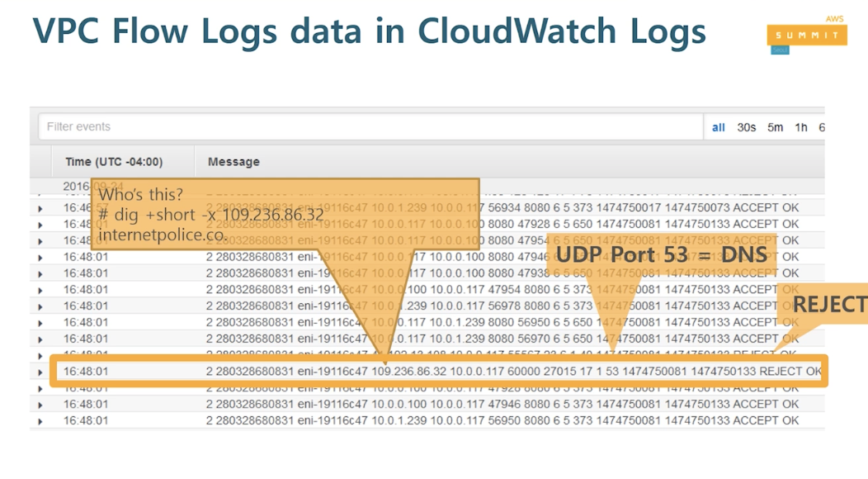The width and height of the screenshot is (868, 479).
Task: Select the "all" time range
Action: pyautogui.click(x=718, y=127)
